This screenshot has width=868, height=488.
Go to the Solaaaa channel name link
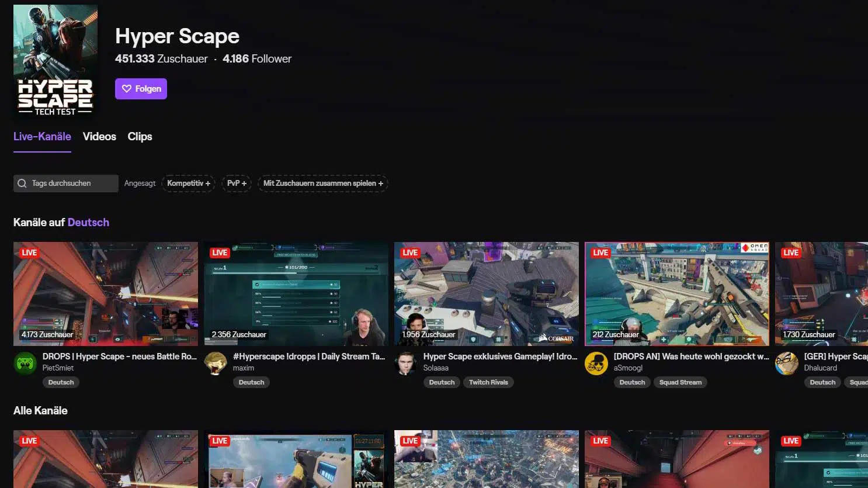coord(436,368)
